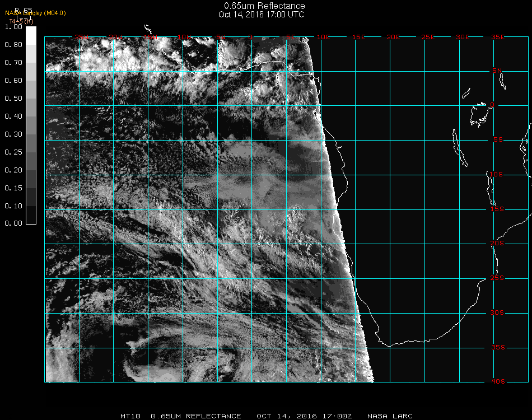Viewport: 532px width, 420px height.
Task: Click the 25W longitude label
Action: 81,37
